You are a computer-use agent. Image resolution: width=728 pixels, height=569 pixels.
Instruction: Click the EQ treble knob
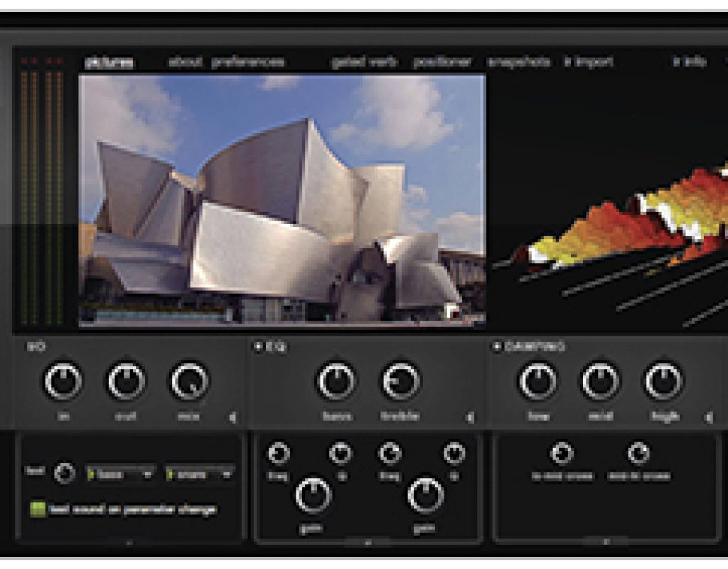[401, 381]
